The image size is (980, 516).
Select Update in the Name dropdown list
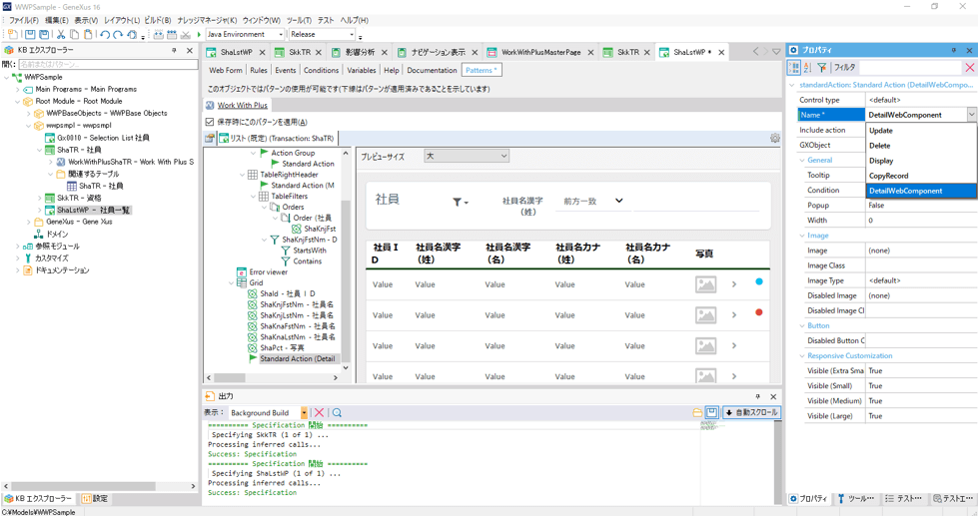coord(921,131)
